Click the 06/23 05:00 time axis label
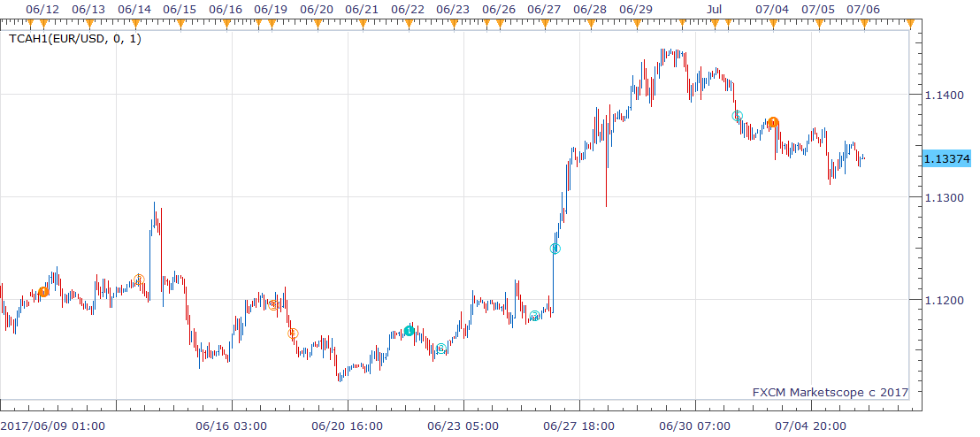This screenshot has width=980, height=437. click(463, 426)
